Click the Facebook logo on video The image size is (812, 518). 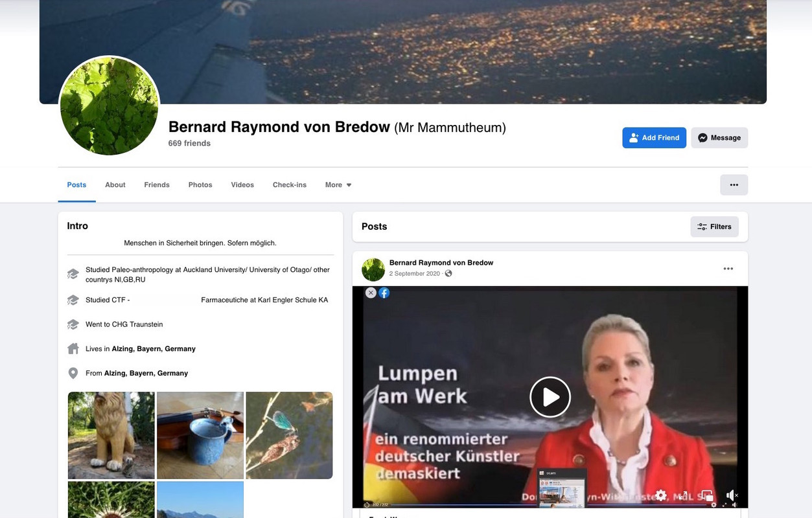click(x=384, y=293)
